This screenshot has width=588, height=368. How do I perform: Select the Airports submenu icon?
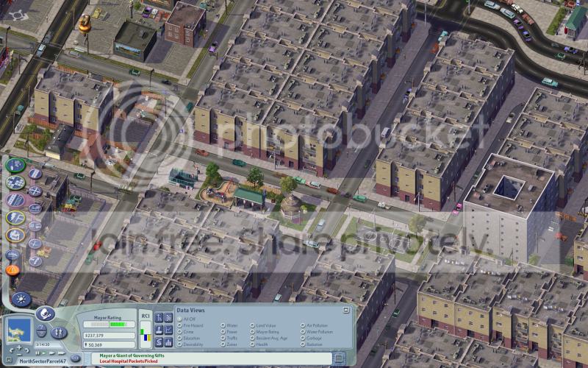35,244
